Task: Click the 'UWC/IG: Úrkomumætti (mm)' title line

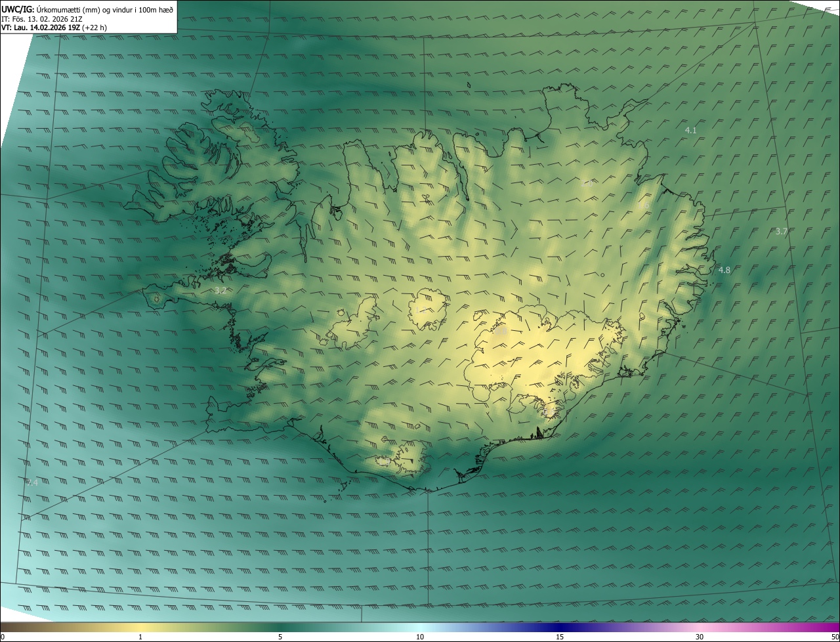Action: coord(87,9)
